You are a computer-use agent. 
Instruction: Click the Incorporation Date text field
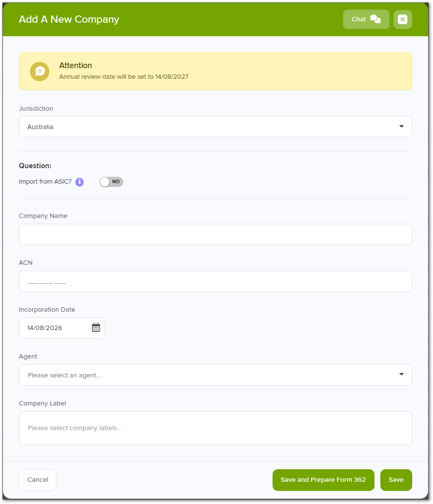coord(62,328)
